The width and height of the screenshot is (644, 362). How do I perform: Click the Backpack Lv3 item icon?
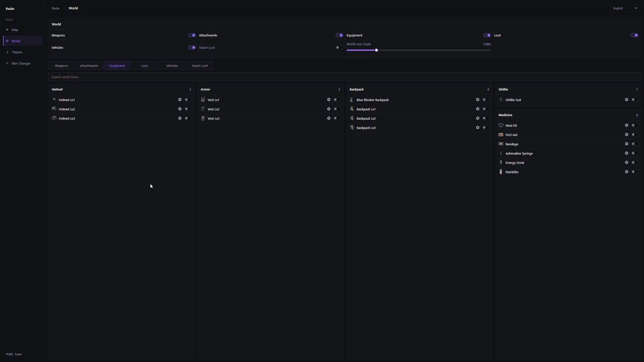[x=352, y=128]
